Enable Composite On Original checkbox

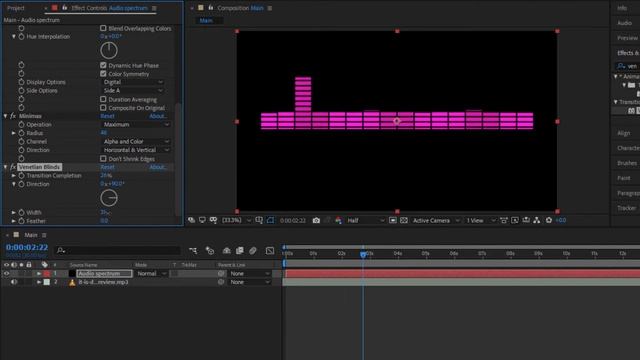click(103, 108)
